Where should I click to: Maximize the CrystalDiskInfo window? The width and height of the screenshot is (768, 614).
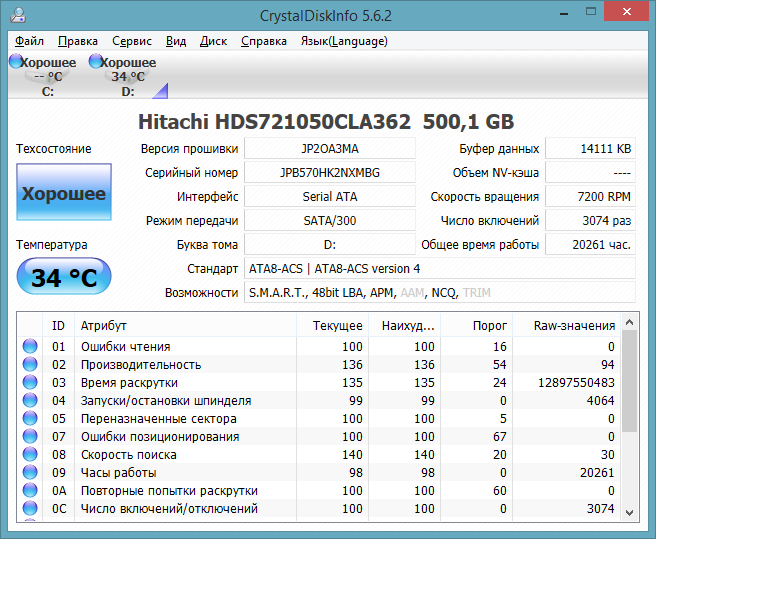pyautogui.click(x=591, y=12)
